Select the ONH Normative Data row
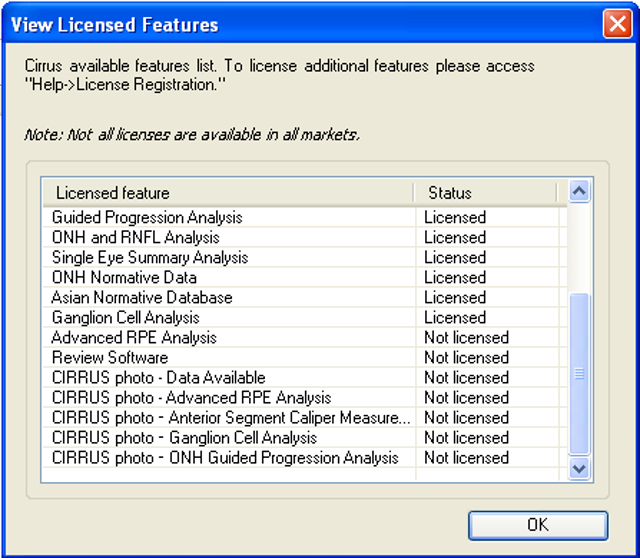Screen dimensions: 640x558 [305, 277]
